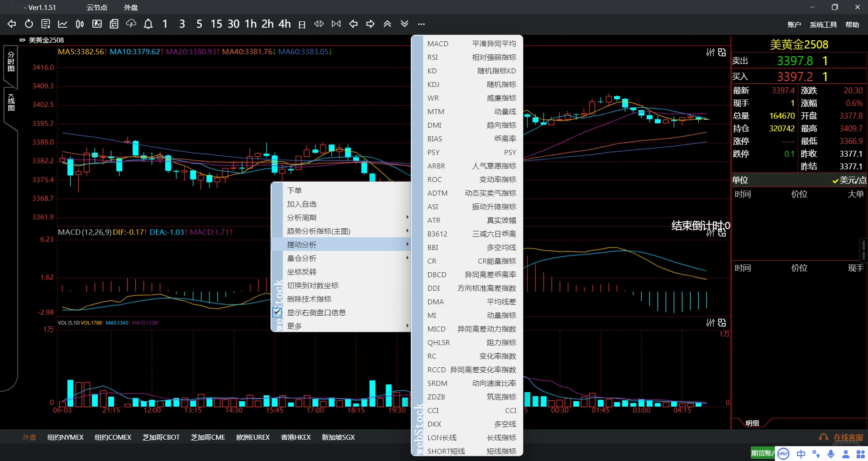Click the expand horizontally arrows toolbar icon
868x461 pixels.
[x=319, y=24]
